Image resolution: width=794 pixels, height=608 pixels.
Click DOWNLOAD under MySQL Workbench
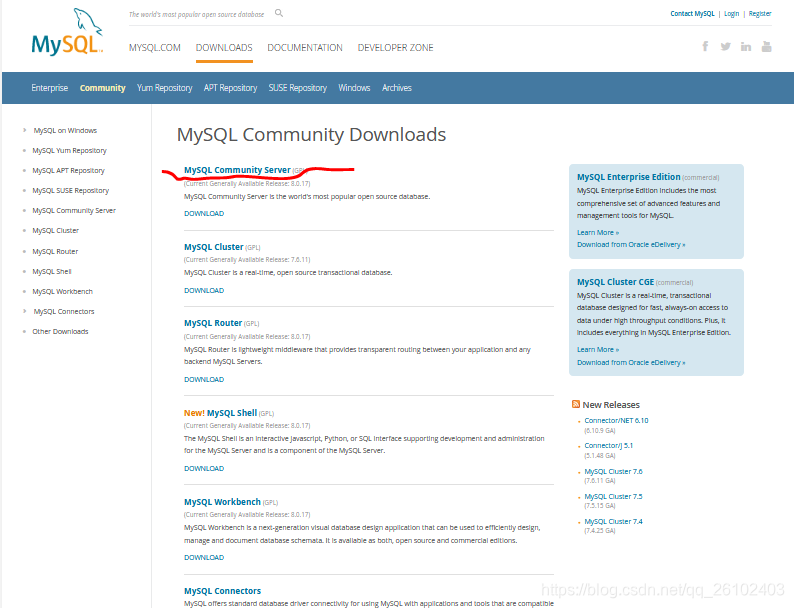(204, 557)
